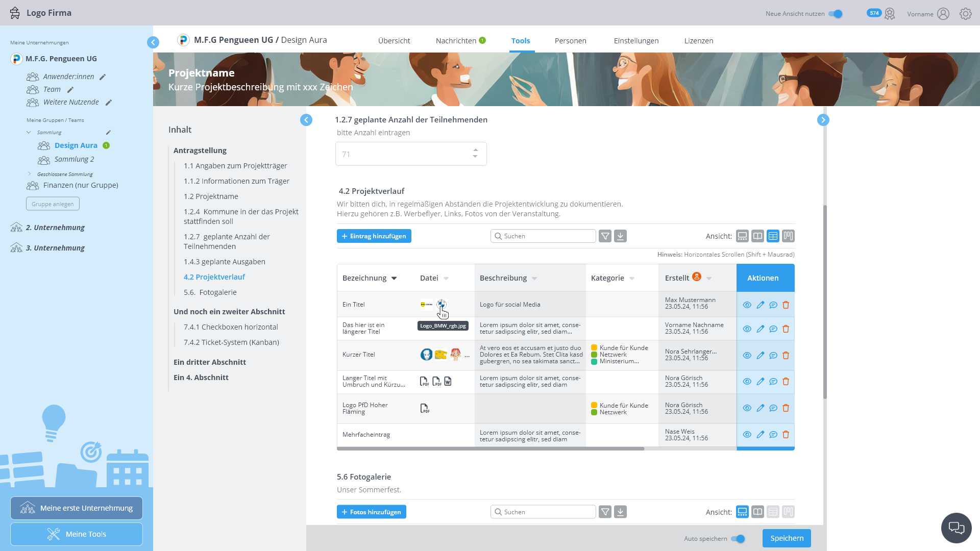Open the Vorname user profile icon
The image size is (980, 551).
(x=943, y=14)
